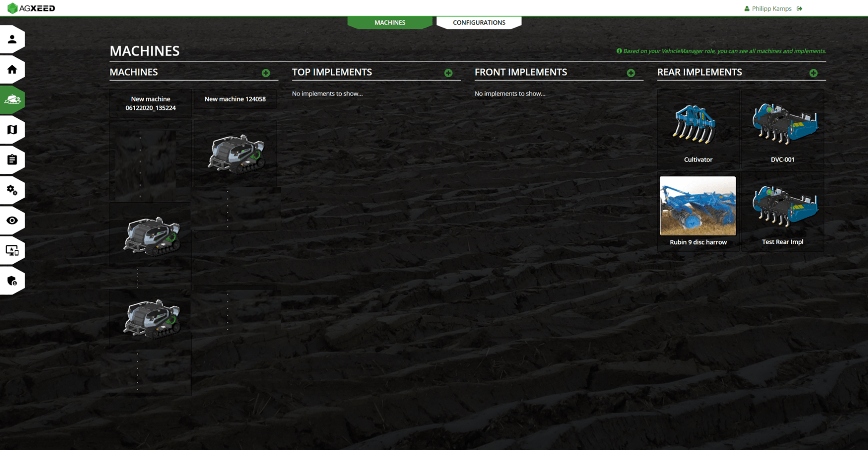Open the remote devices icon in sidebar
868x450 pixels.
coord(12,250)
